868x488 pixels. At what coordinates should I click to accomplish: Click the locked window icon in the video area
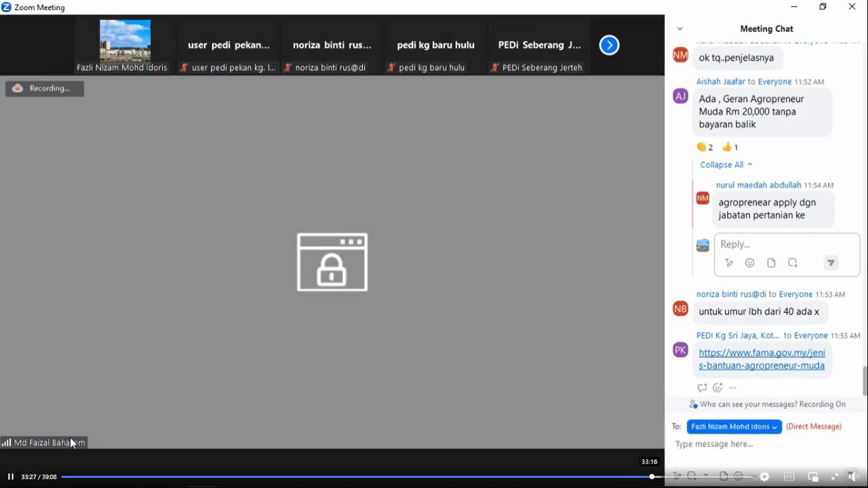332,263
